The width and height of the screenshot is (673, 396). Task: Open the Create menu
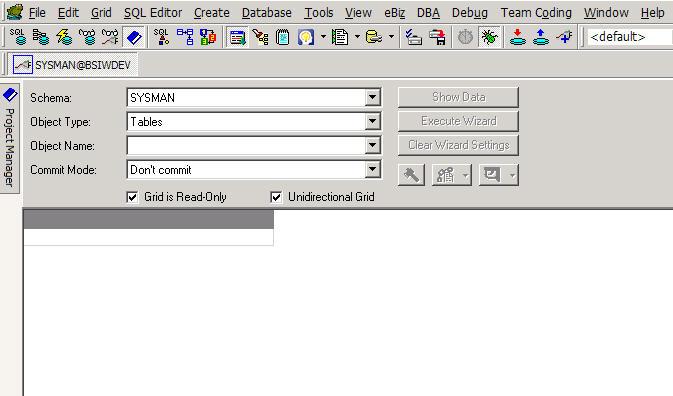[x=212, y=13]
